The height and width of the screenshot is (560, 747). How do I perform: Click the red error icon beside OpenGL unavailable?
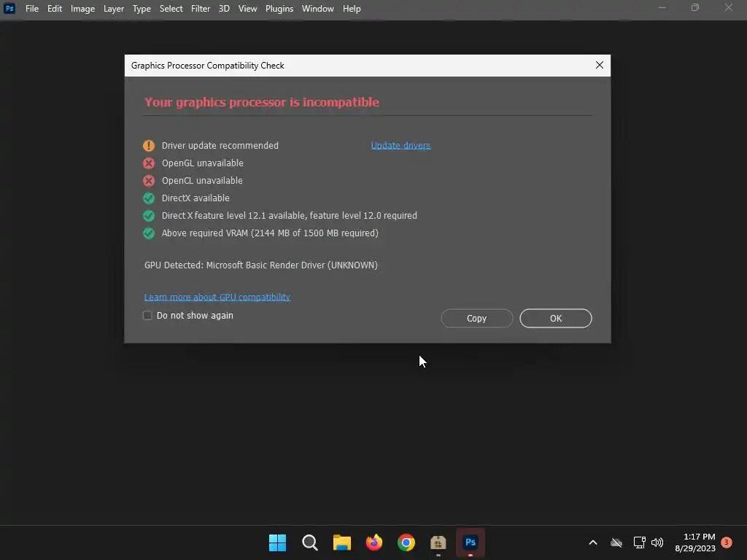[149, 163]
